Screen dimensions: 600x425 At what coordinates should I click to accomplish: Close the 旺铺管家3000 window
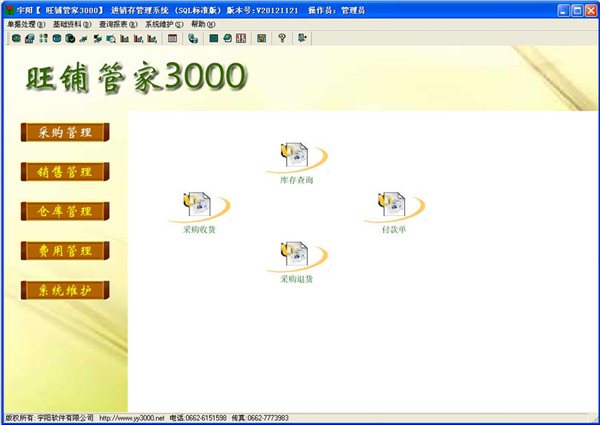click(x=591, y=10)
